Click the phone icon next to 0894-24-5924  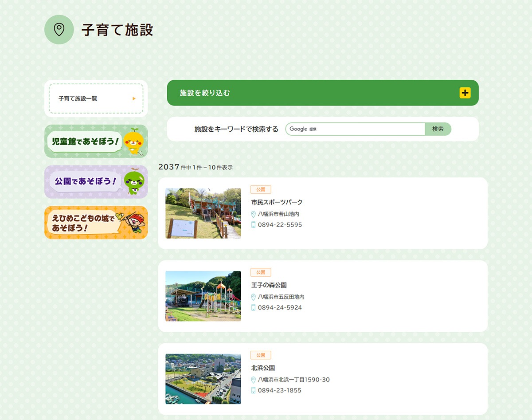coord(254,308)
